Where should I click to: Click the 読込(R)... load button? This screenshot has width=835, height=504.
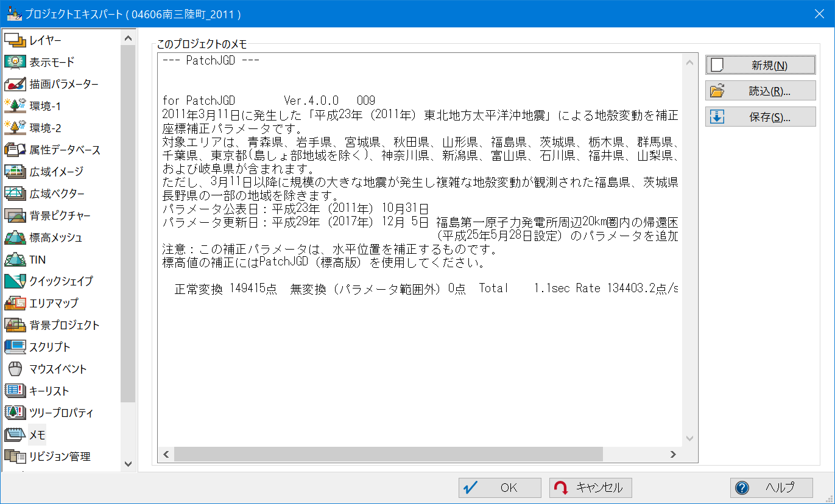coord(760,91)
